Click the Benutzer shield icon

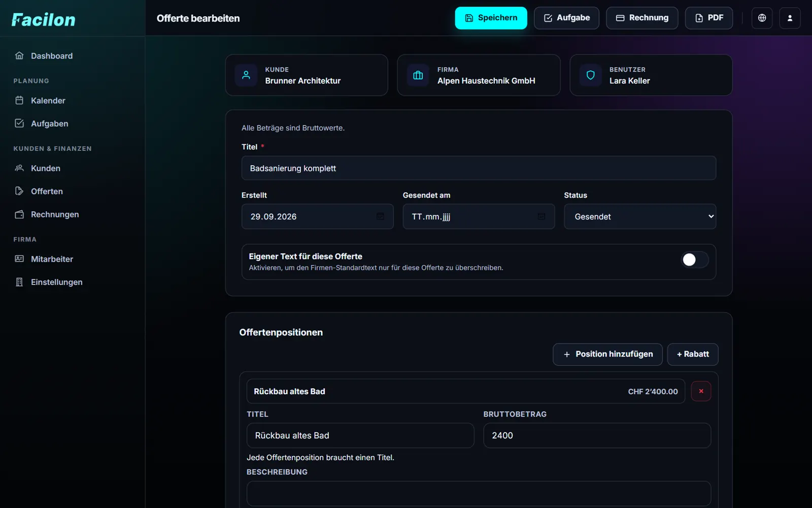coord(590,75)
